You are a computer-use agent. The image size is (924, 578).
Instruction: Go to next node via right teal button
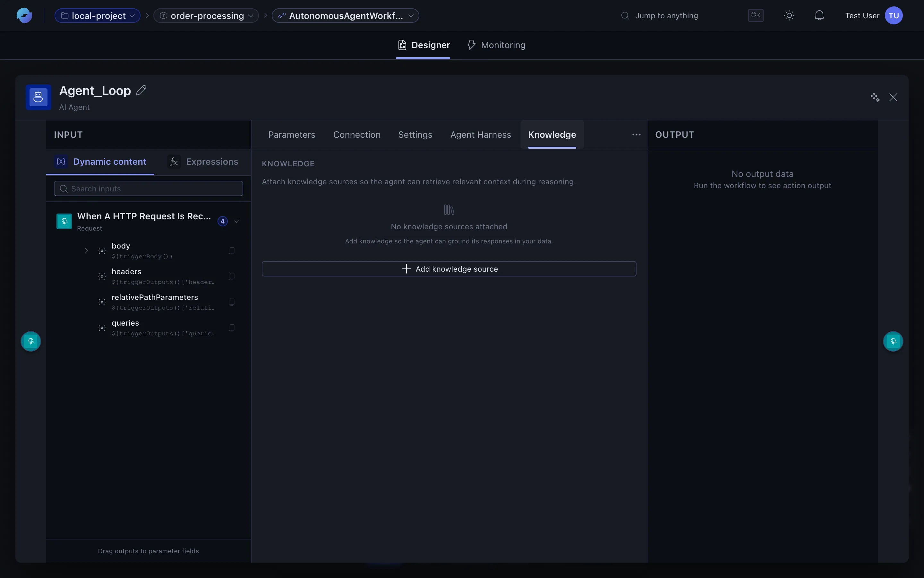(893, 341)
